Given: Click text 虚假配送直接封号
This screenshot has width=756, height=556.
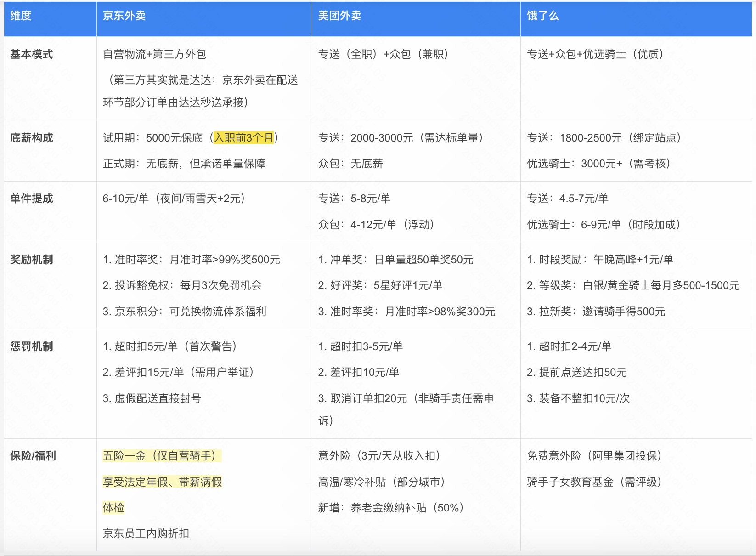Looking at the screenshot, I should 158,398.
